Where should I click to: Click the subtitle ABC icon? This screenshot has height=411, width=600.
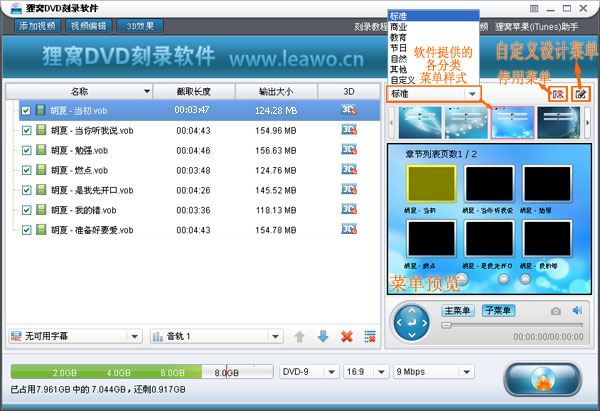tap(16, 336)
